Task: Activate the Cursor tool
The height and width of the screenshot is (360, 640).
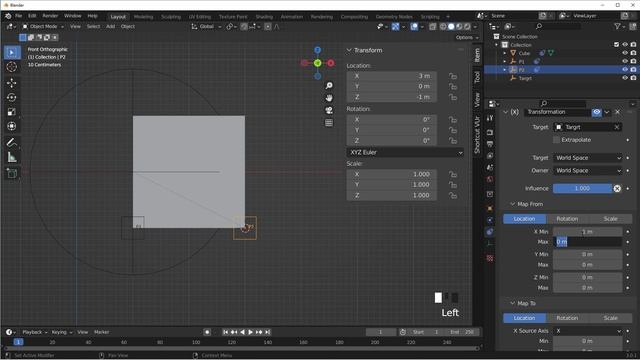Action: 12,67
